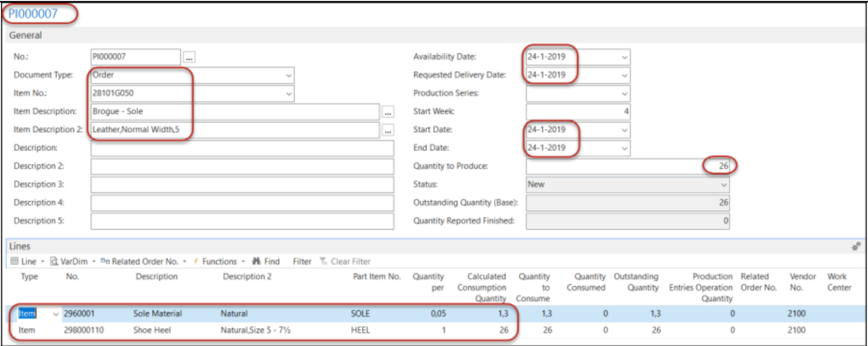The image size is (868, 346).
Task: Open the Lines section settings gear
Action: coord(856,246)
